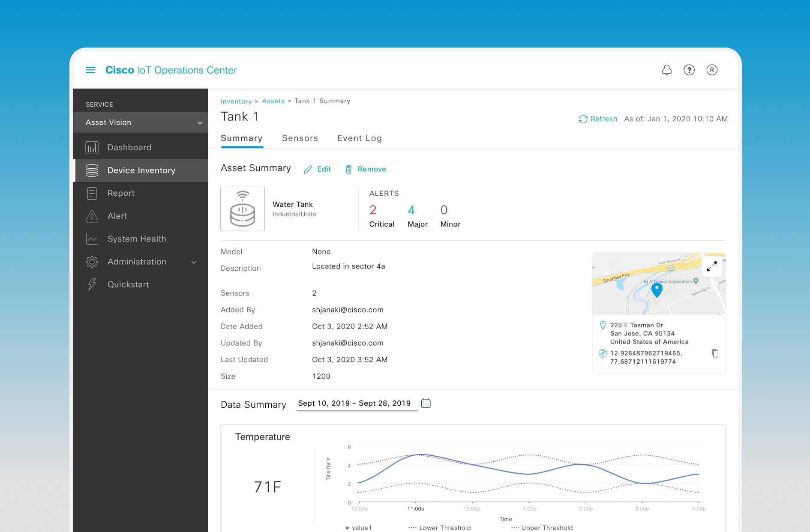Toggle Lower Threshold legend entry
810x532 pixels.
440,528
